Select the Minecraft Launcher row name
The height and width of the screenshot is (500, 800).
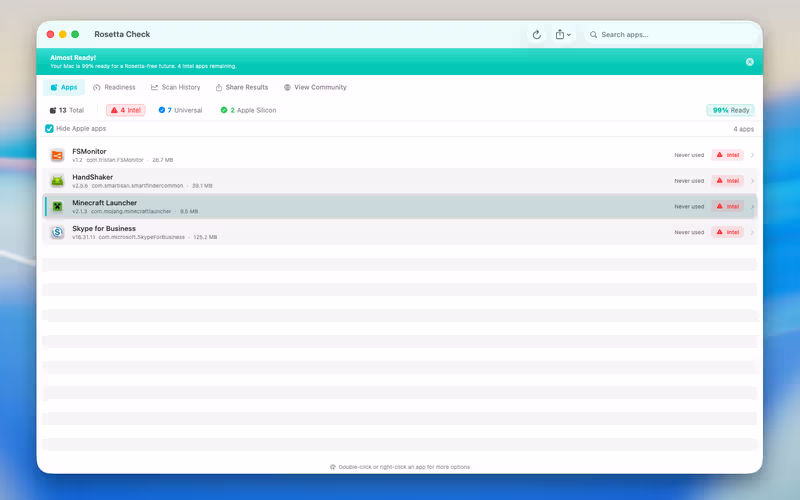coord(105,203)
